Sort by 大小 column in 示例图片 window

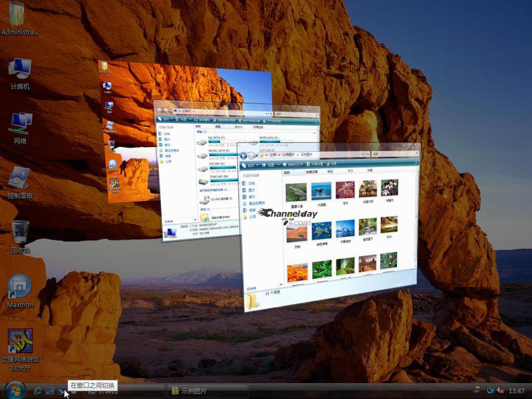click(350, 171)
